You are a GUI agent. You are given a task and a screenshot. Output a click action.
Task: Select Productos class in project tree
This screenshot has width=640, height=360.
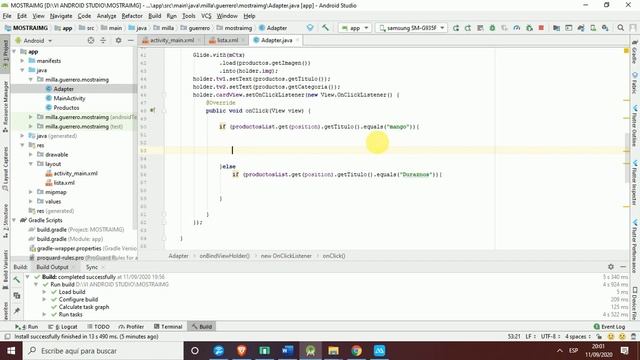click(x=66, y=107)
